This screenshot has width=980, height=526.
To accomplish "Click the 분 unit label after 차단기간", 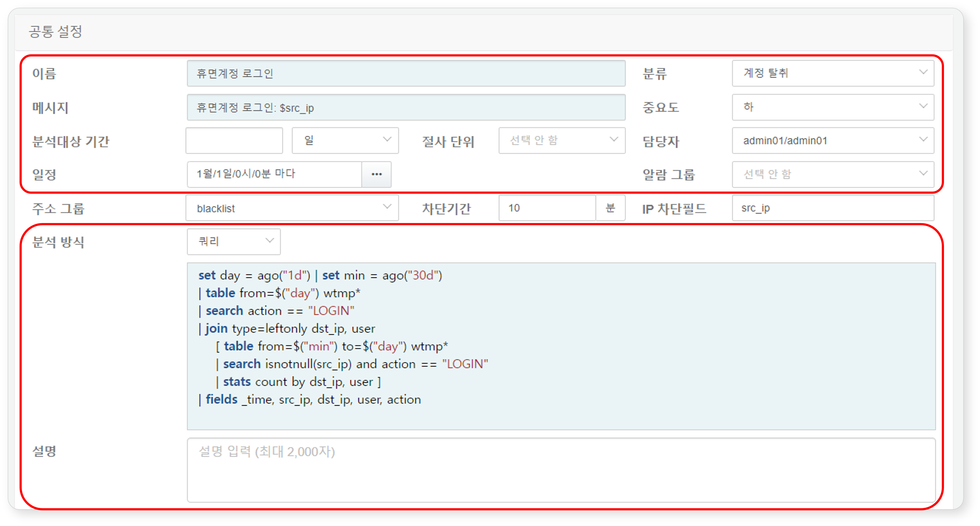I will 610,208.
